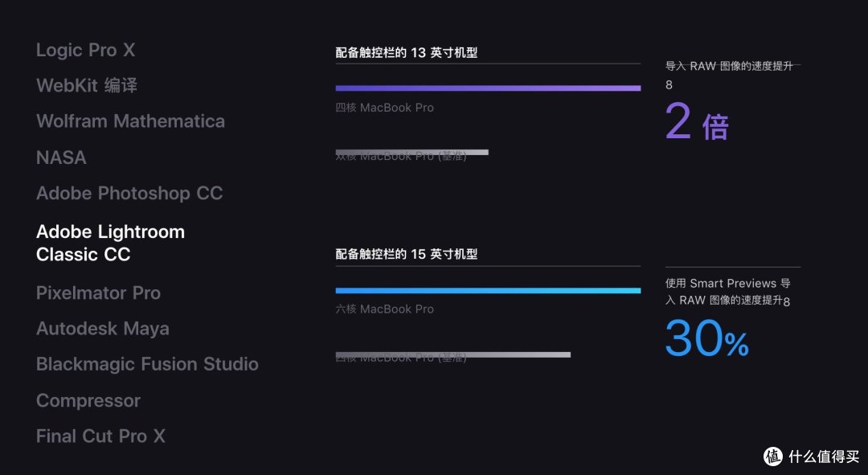Show Adobe Photoshop CC comparison

(x=129, y=193)
